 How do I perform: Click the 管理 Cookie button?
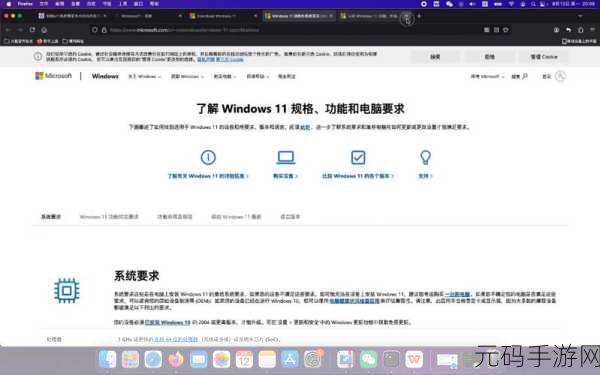[x=544, y=57]
